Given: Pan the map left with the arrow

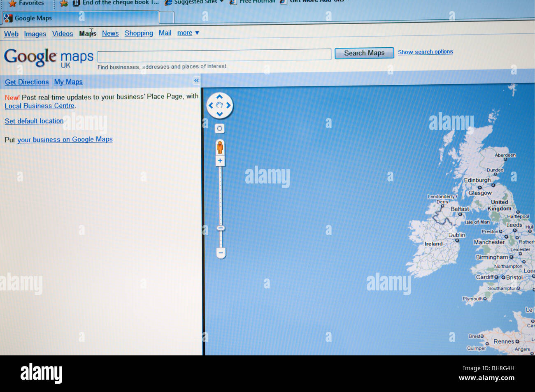Looking at the screenshot, I should tap(211, 105).
